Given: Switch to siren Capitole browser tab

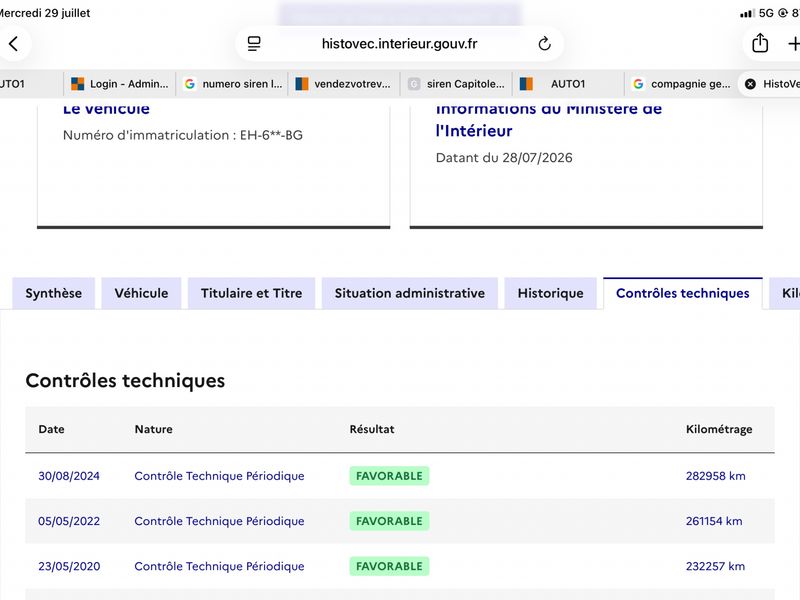Looking at the screenshot, I should 457,84.
